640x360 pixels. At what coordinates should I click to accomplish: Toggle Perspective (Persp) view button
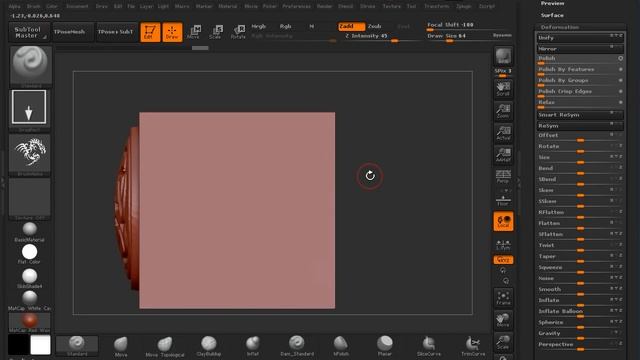point(503,177)
